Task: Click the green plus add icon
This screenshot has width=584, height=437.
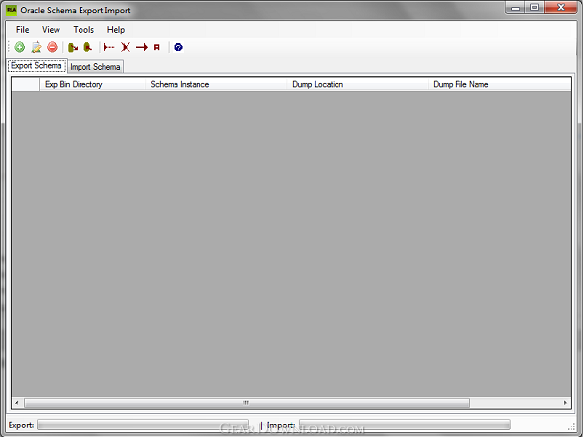Action: click(20, 47)
